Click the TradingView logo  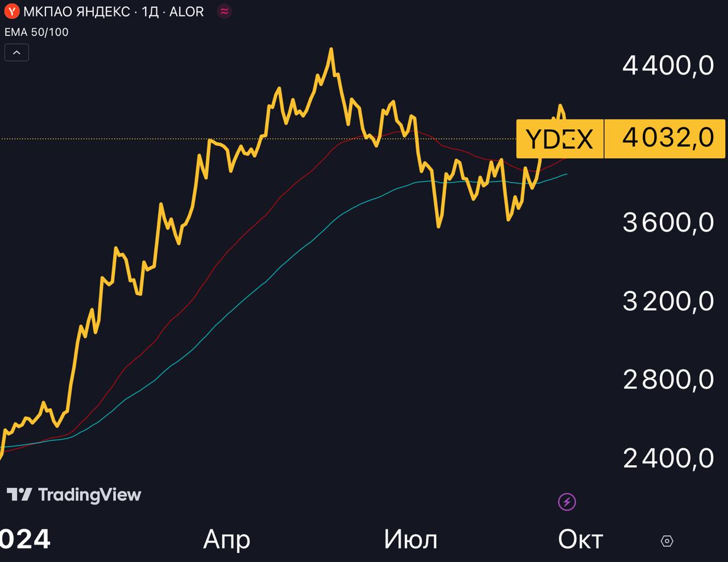(74, 495)
